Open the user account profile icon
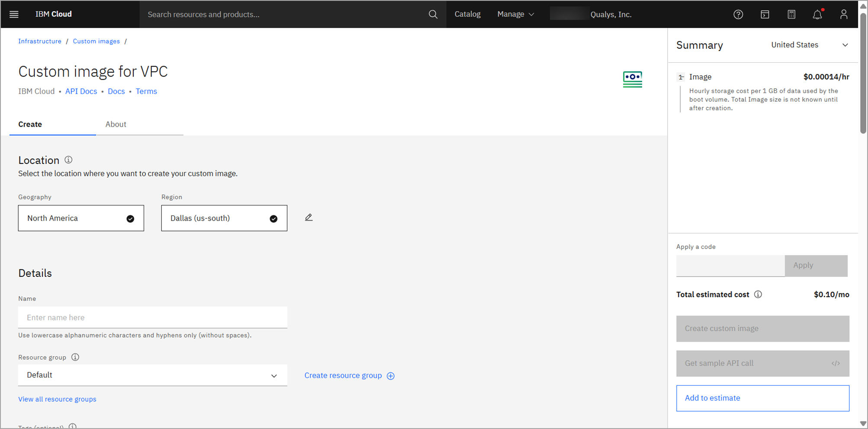Viewport: 868px width, 429px height. 843,14
